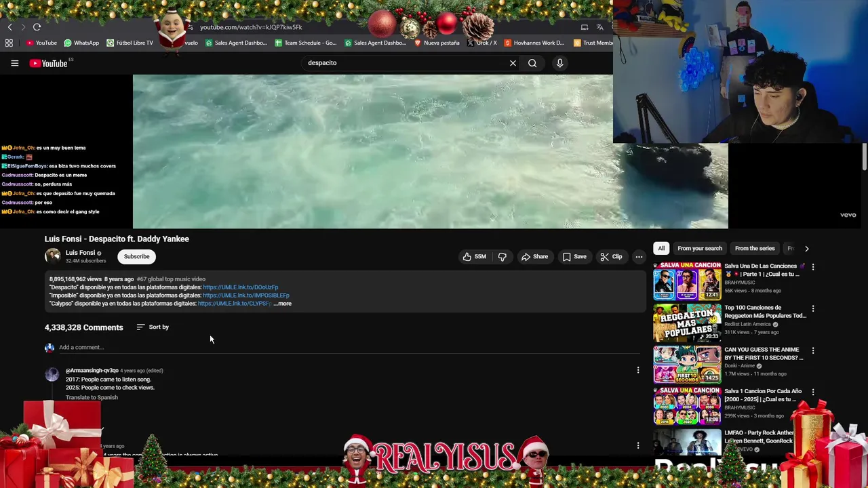Click the Donki - Anime channel name
The image size is (868, 488).
739,366
